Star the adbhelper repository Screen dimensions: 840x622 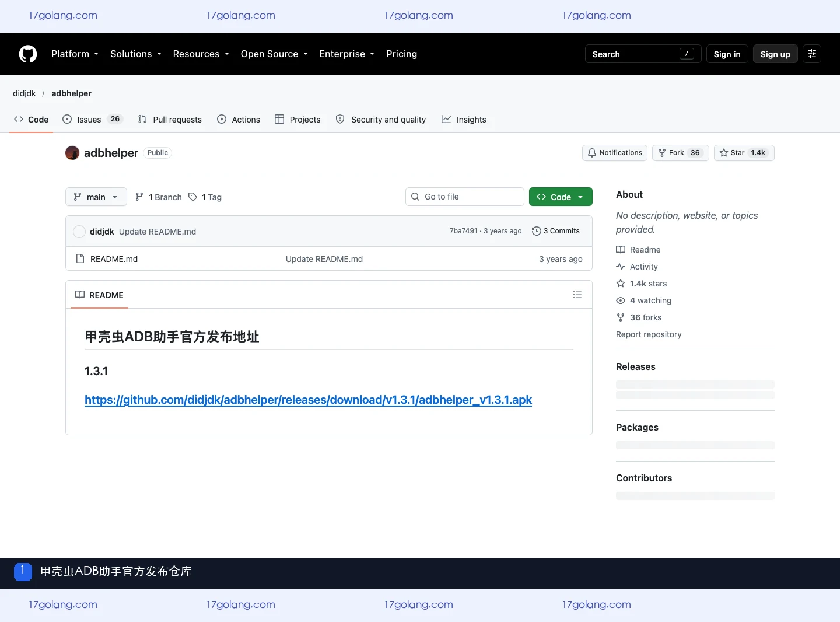pyautogui.click(x=744, y=153)
